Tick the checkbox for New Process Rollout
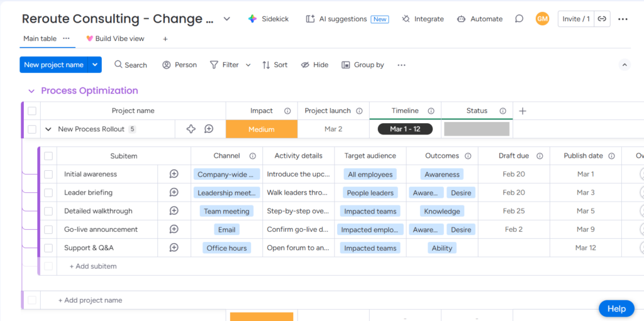Viewport: 644px width, 321px height. pos(32,129)
